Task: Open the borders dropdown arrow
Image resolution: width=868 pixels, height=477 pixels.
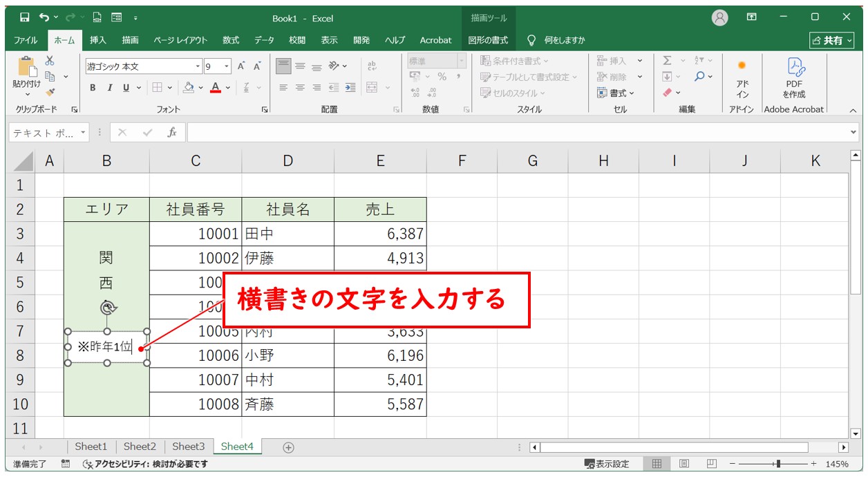Action: 170,88
